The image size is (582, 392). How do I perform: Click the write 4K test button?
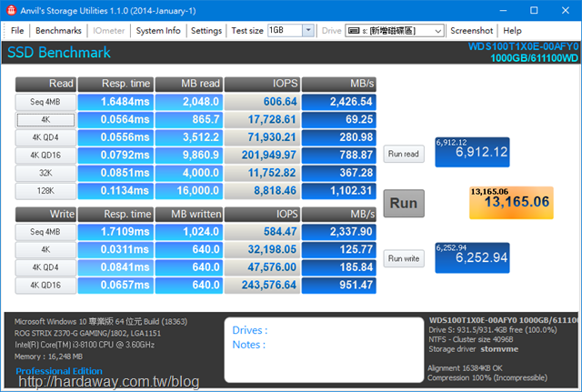[x=45, y=249]
